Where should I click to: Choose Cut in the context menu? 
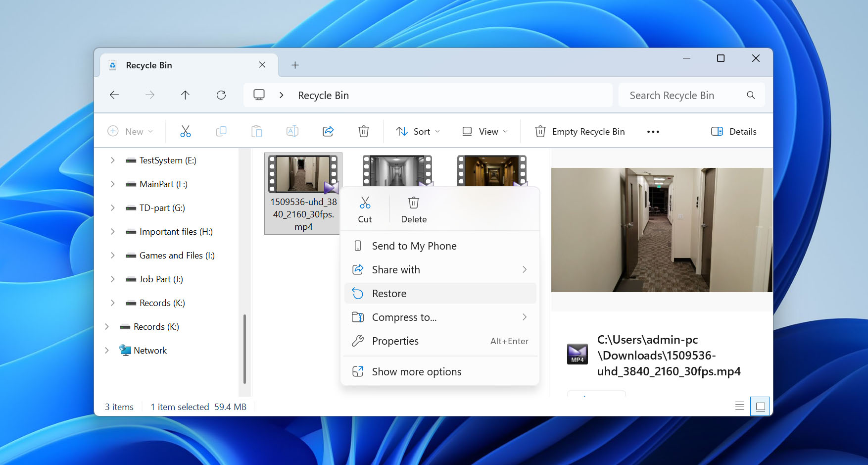(x=365, y=210)
